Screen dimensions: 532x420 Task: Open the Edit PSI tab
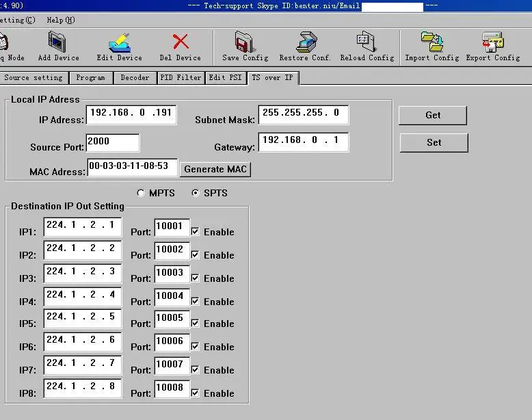click(225, 78)
